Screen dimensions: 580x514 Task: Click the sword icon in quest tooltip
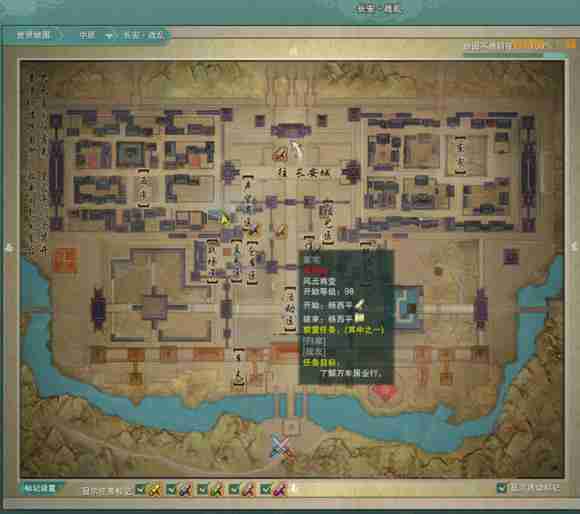[360, 304]
